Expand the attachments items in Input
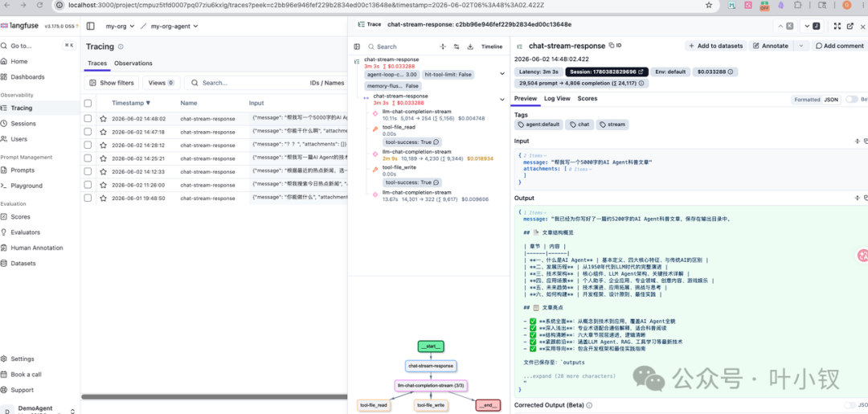The width and height of the screenshot is (868, 414). click(580, 168)
